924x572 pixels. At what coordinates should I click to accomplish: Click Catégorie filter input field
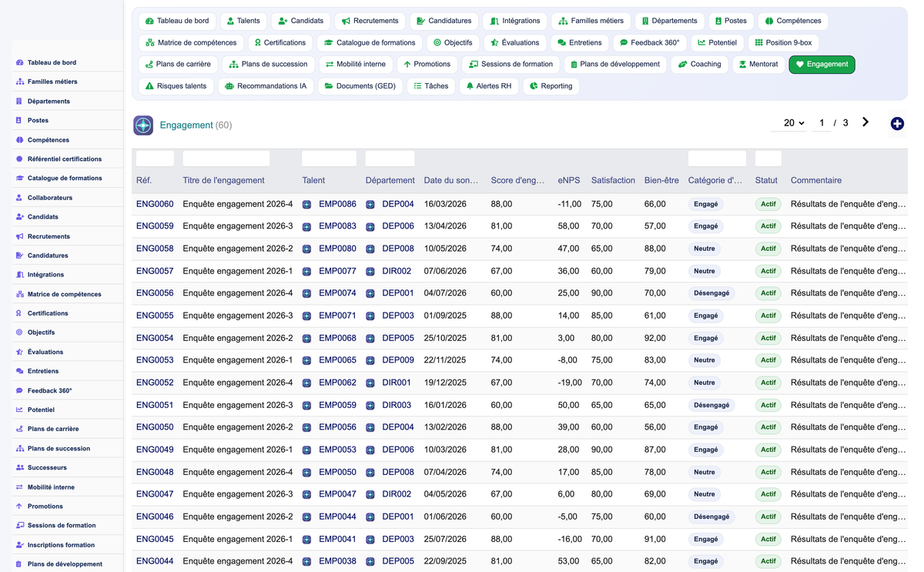point(717,159)
